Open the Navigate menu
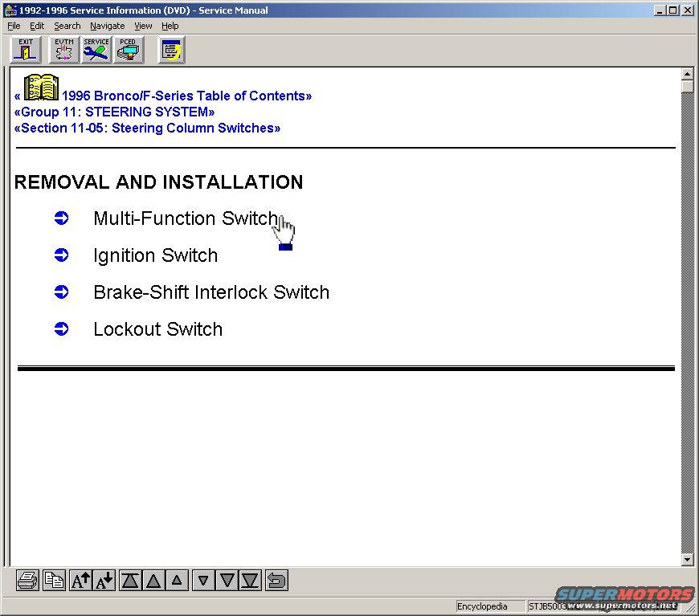Image resolution: width=699 pixels, height=616 pixels. point(107,26)
